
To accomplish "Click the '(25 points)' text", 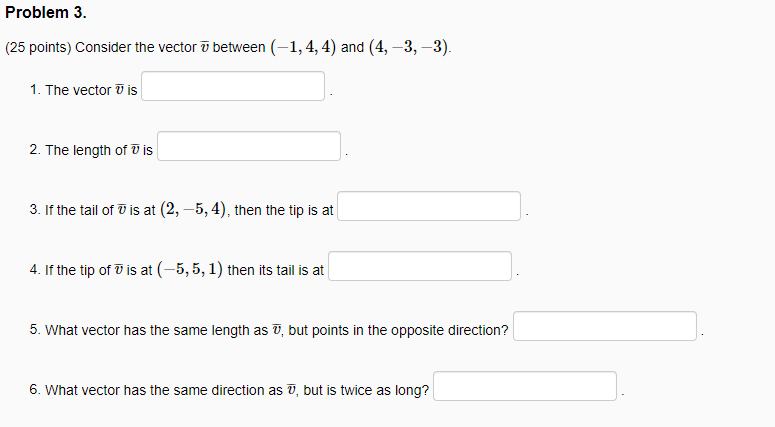I will [x=39, y=47].
